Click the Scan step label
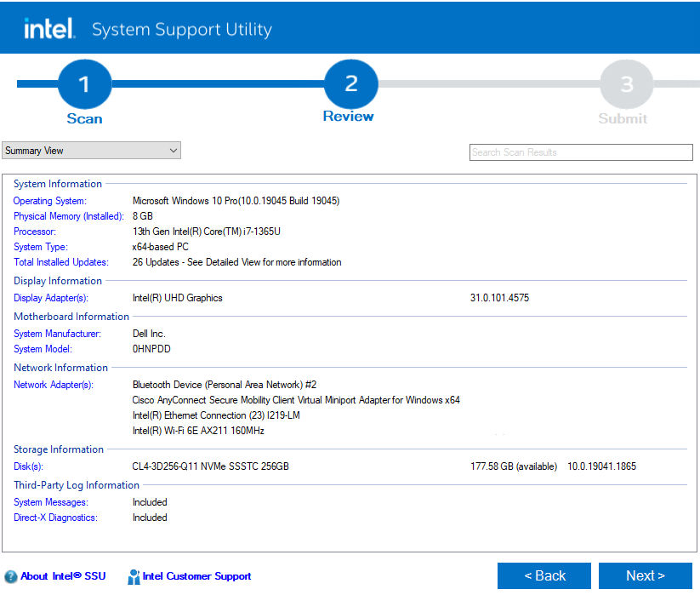This screenshot has width=700, height=595. [x=83, y=119]
